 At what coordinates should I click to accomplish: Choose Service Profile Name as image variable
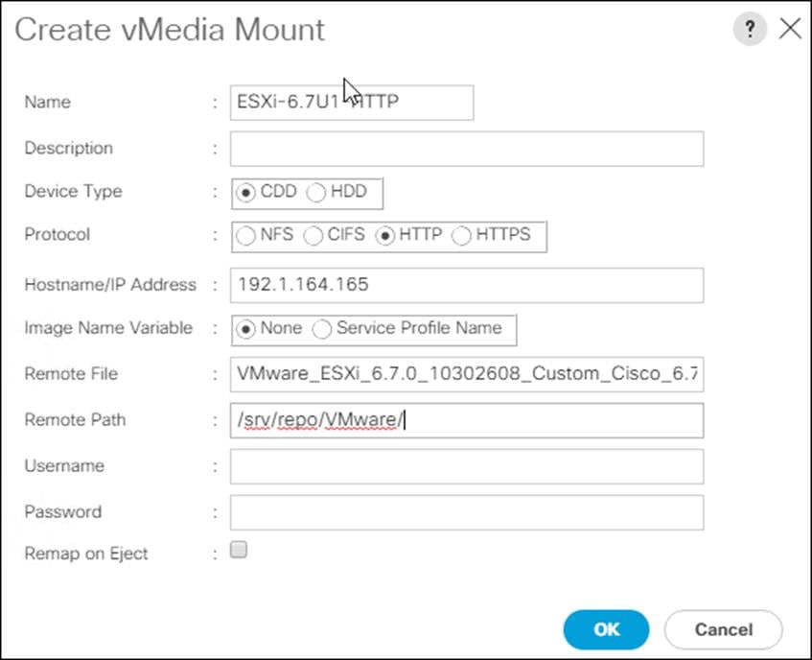click(x=322, y=328)
